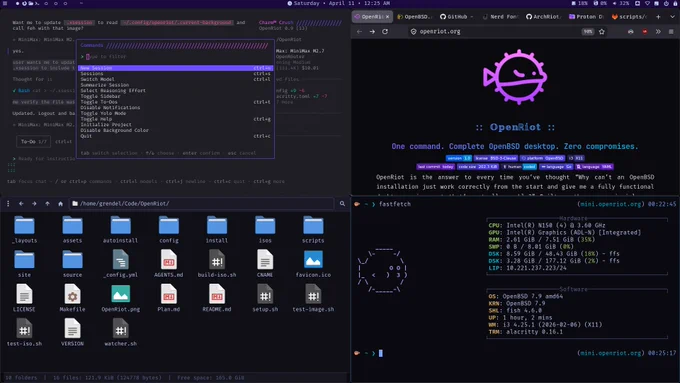Switch to the ArchRiot browser tab
The height and width of the screenshot is (383, 680).
click(x=543, y=16)
